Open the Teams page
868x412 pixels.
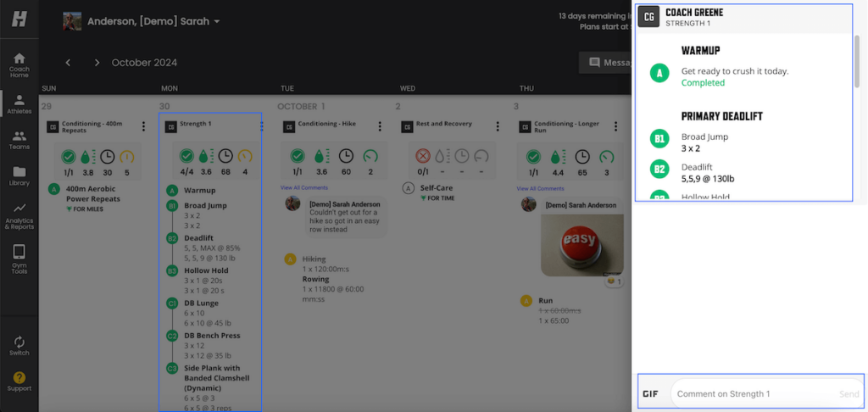[x=19, y=139]
